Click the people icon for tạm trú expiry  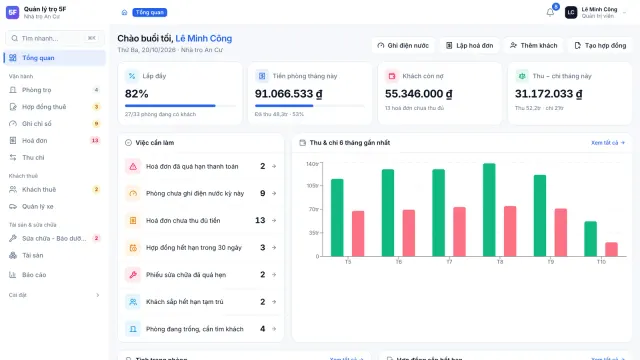[x=133, y=302]
